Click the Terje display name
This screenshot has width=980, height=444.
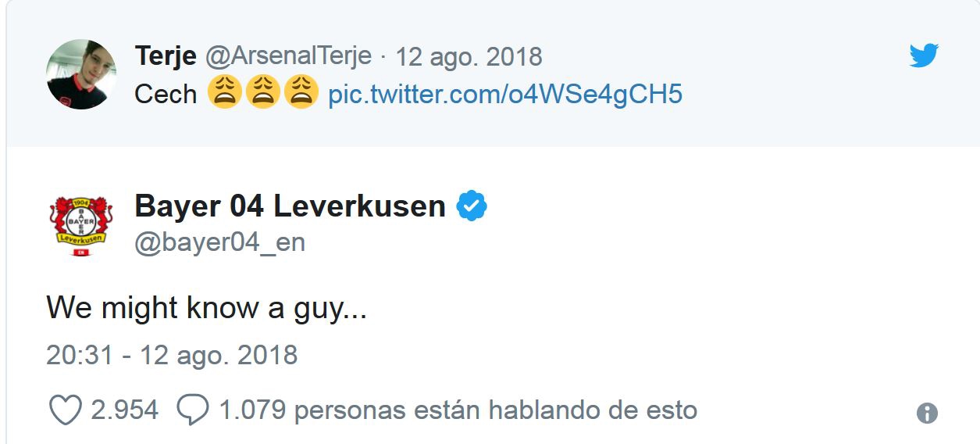click(166, 57)
